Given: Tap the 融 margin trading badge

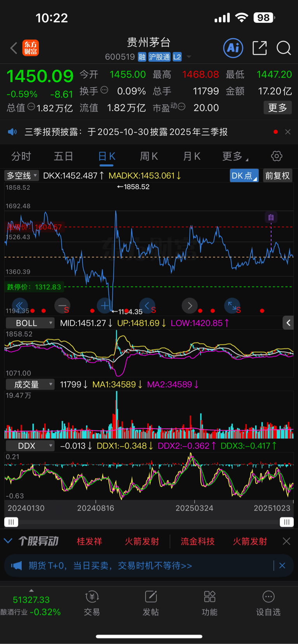Looking at the screenshot, I should click(x=142, y=57).
